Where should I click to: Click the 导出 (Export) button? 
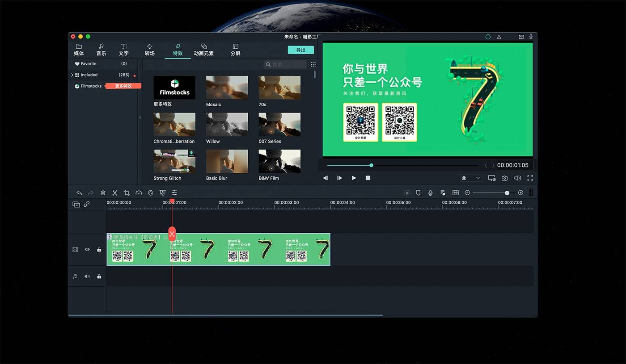click(x=300, y=50)
